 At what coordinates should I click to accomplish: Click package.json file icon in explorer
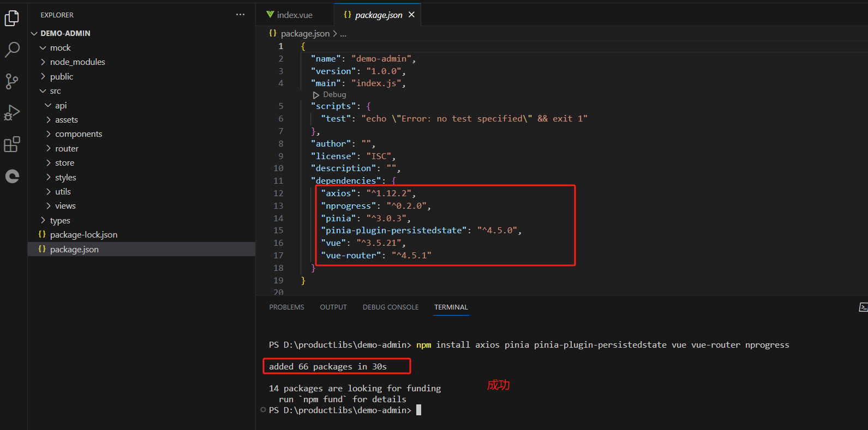tap(42, 249)
